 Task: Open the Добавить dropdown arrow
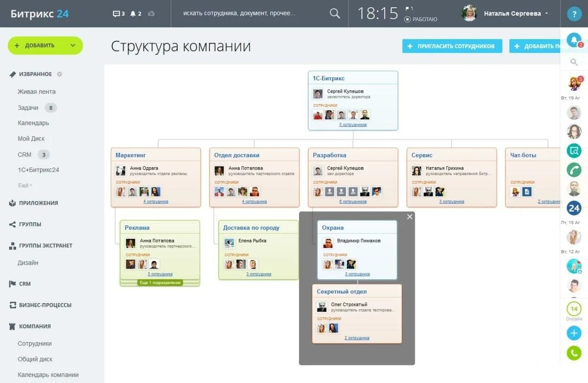pos(73,45)
